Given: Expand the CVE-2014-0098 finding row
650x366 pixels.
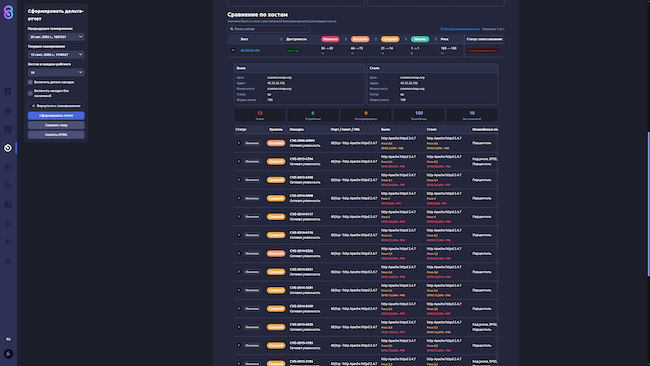Looking at the screenshot, I should point(238,198).
